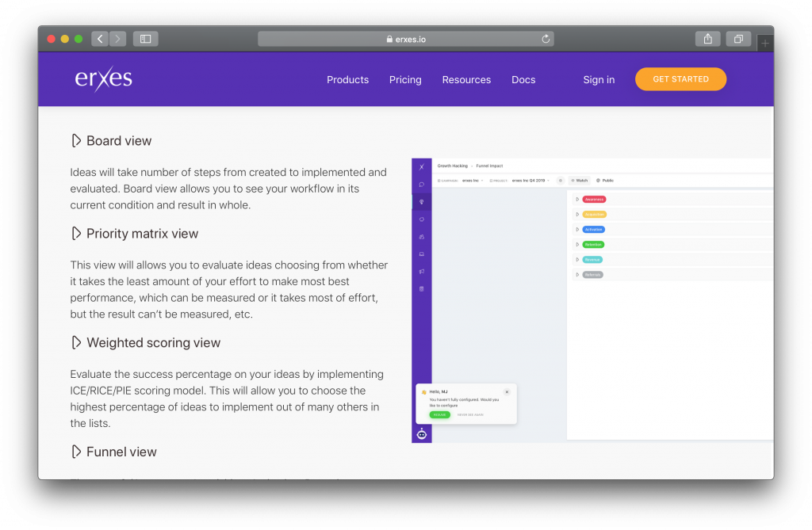Click the erxes logo
Screen dimensions: 812x530
click(x=104, y=79)
